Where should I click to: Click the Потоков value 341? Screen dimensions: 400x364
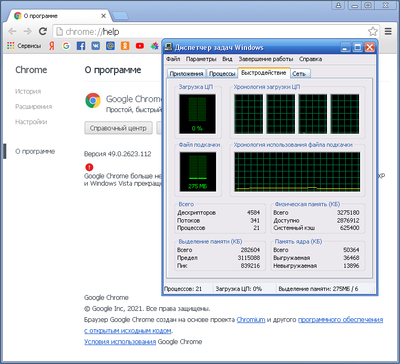pyautogui.click(x=255, y=220)
